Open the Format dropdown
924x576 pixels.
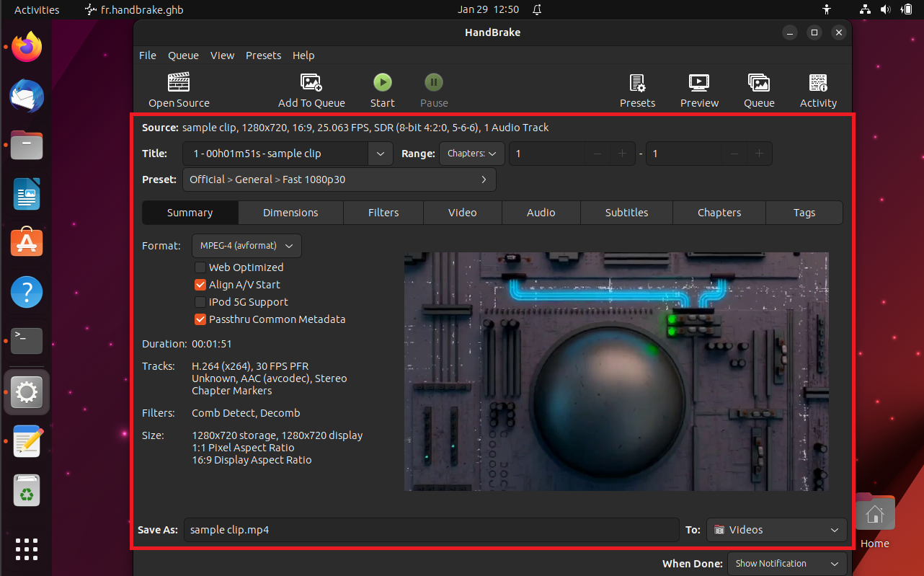(x=246, y=246)
